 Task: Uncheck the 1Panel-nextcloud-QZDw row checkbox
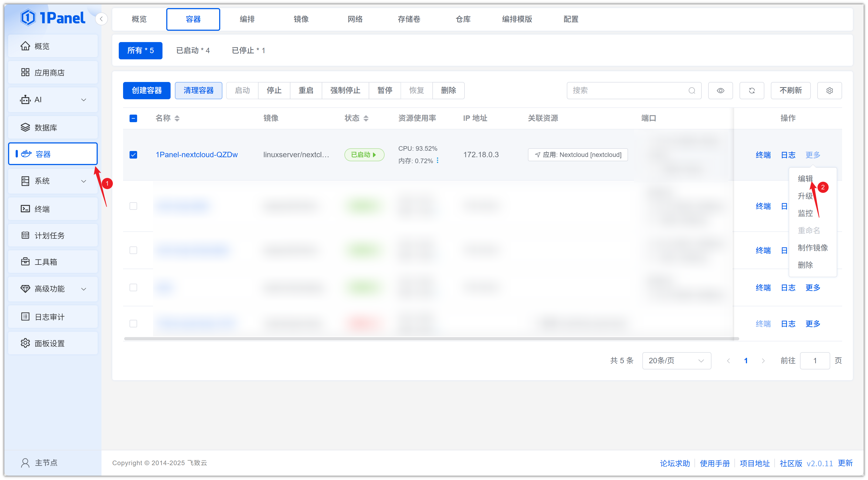pos(133,155)
